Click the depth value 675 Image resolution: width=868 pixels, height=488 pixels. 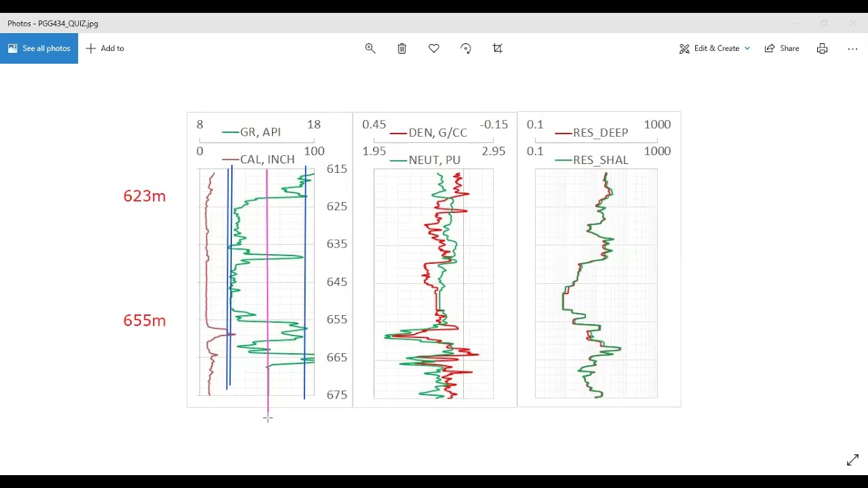(x=337, y=395)
